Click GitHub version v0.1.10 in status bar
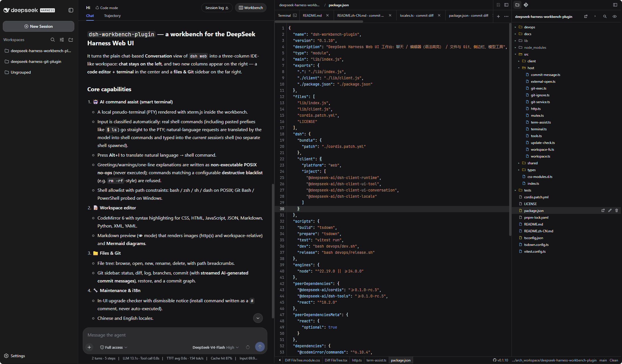 coord(500,360)
